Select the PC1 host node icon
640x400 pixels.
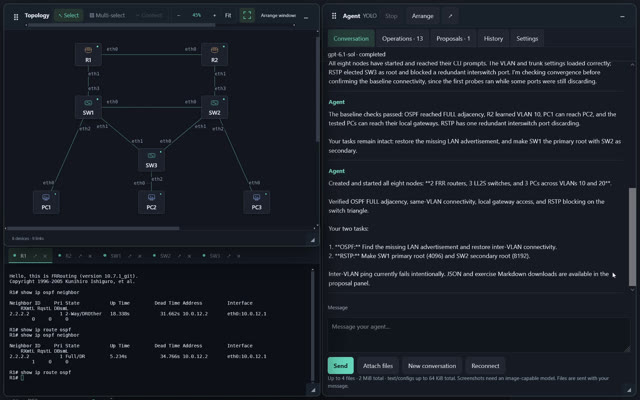point(46,202)
